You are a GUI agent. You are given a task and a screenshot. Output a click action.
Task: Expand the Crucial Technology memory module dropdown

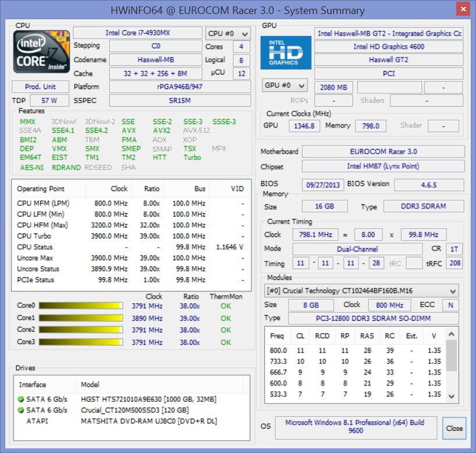pos(361,291)
